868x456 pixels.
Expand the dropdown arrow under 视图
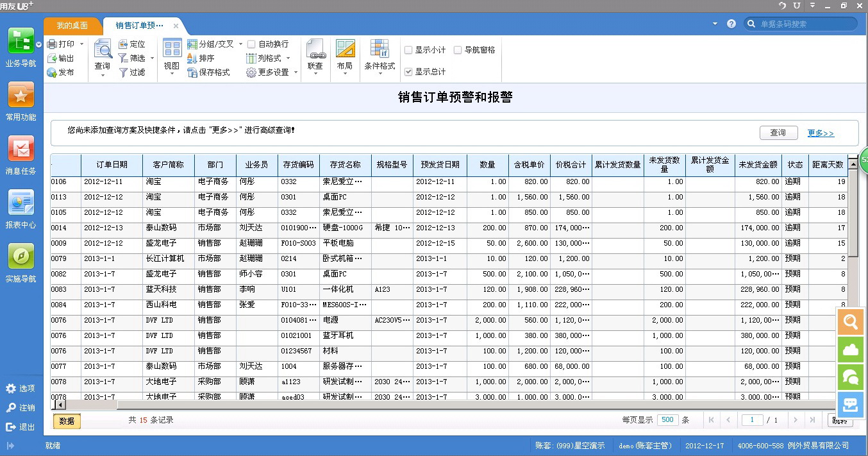coord(172,75)
